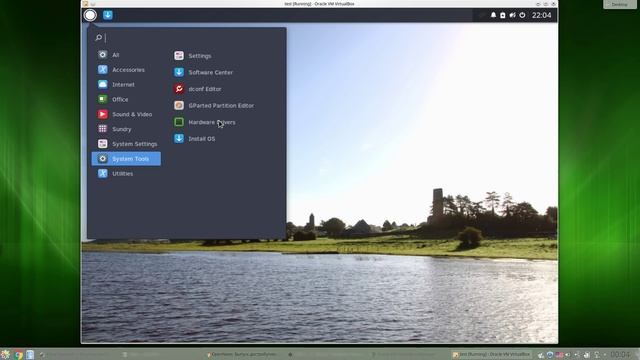The width and height of the screenshot is (640, 360).
Task: Click the Software Center download icon
Action: [179, 72]
